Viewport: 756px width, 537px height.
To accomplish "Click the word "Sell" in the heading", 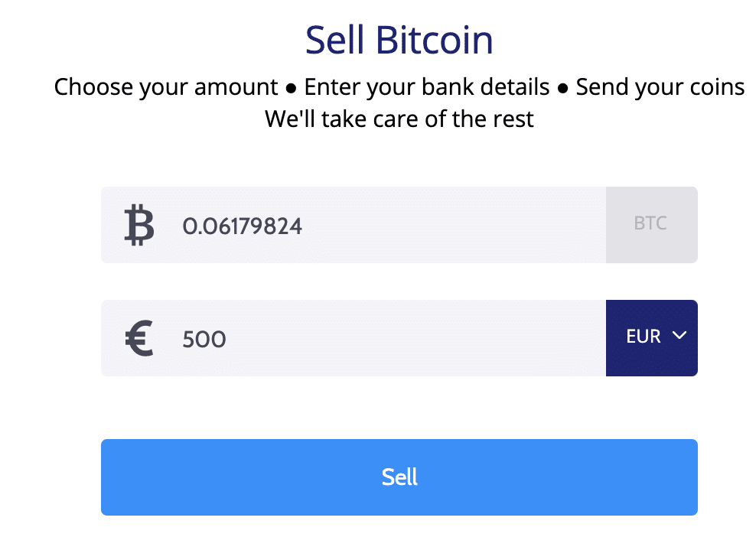I will coord(334,40).
